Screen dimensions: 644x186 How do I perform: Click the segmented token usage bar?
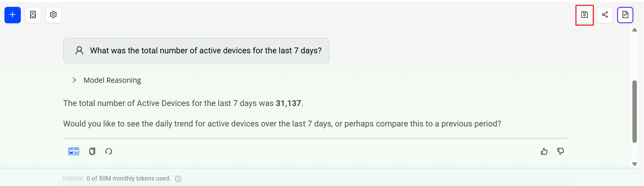click(73, 178)
